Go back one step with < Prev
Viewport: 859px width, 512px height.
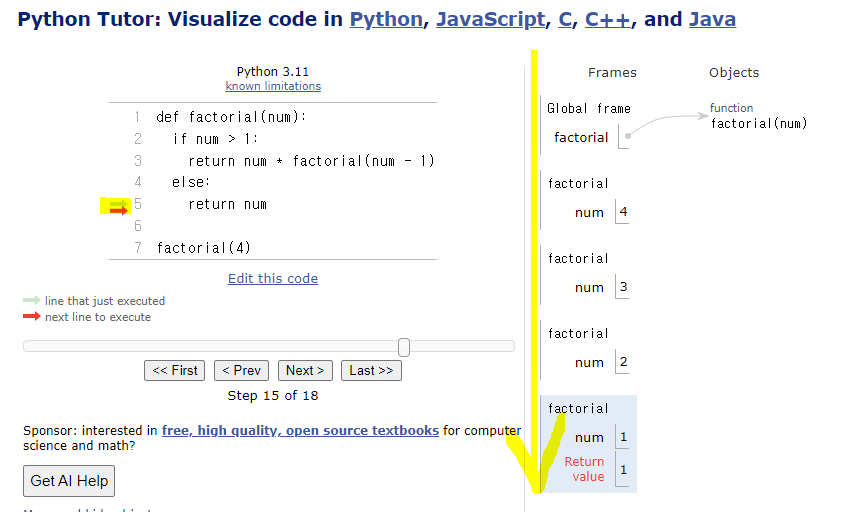241,370
